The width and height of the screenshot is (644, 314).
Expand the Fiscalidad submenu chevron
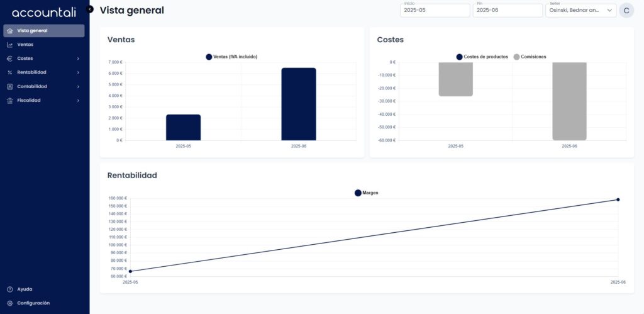(78, 100)
